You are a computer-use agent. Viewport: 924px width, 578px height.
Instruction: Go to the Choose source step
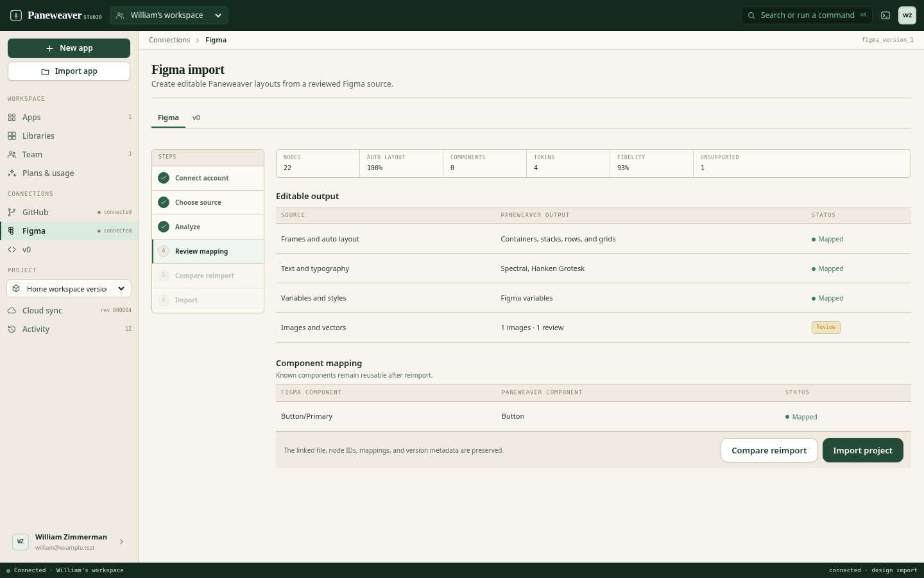(208, 203)
